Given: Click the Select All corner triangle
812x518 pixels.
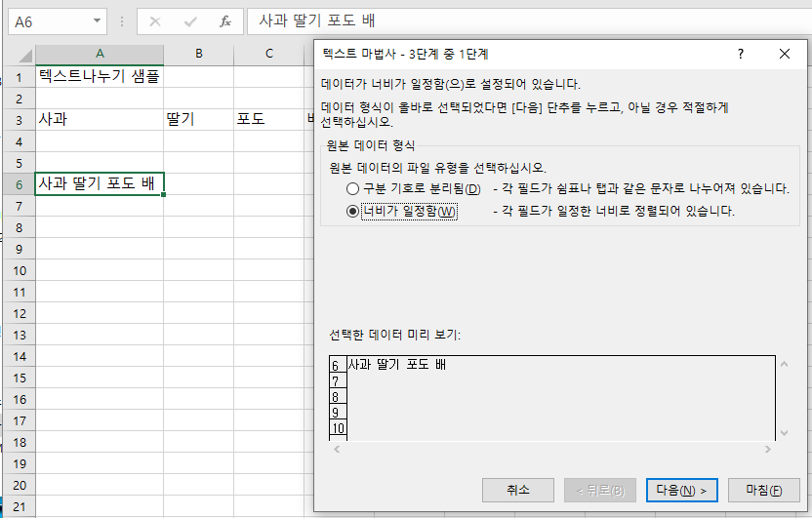Looking at the screenshot, I should [x=24, y=55].
